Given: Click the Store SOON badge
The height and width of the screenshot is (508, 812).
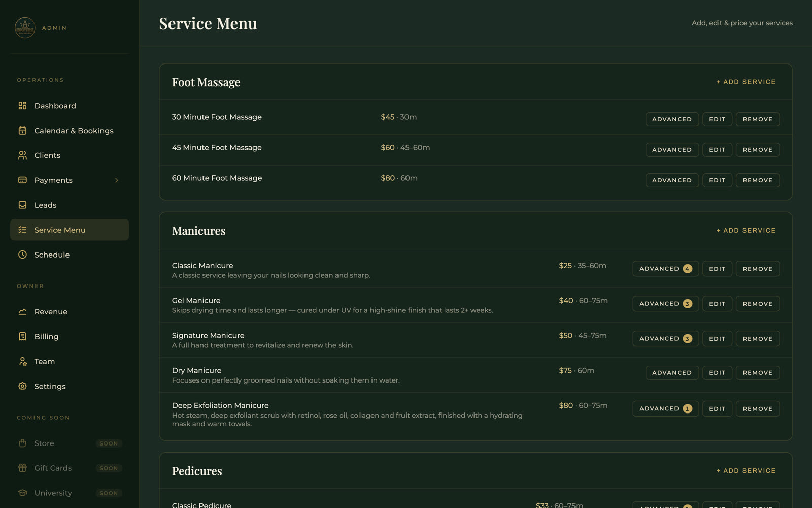Looking at the screenshot, I should [109, 443].
